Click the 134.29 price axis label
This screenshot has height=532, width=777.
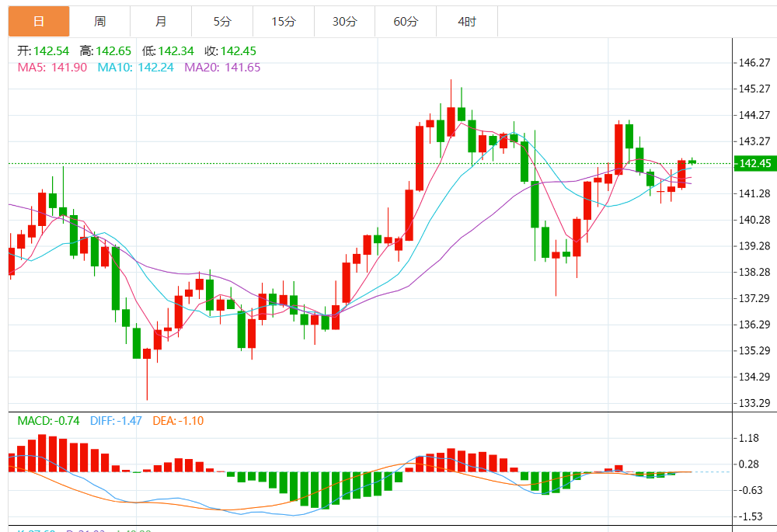coord(754,377)
